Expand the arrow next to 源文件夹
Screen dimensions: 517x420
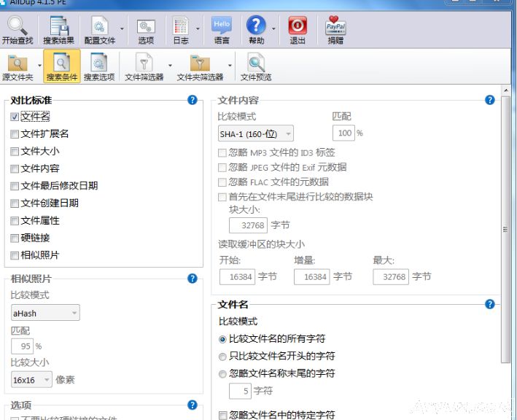tap(39, 66)
